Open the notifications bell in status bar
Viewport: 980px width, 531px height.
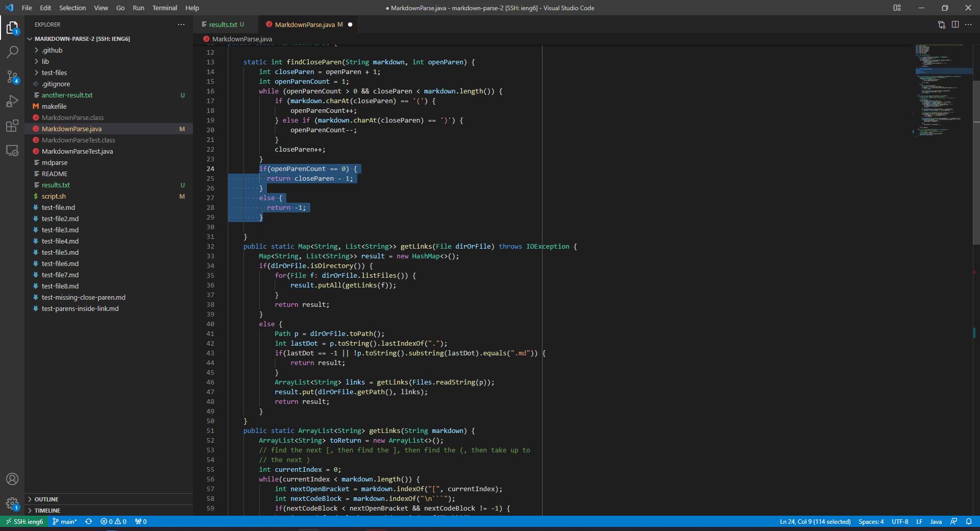click(x=969, y=521)
